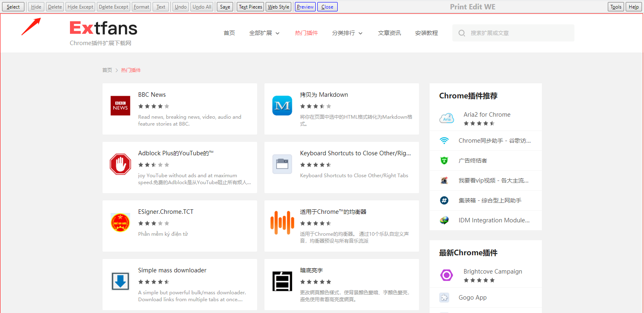Open the 集装箱 - 综合型上网助手 link

click(x=490, y=200)
